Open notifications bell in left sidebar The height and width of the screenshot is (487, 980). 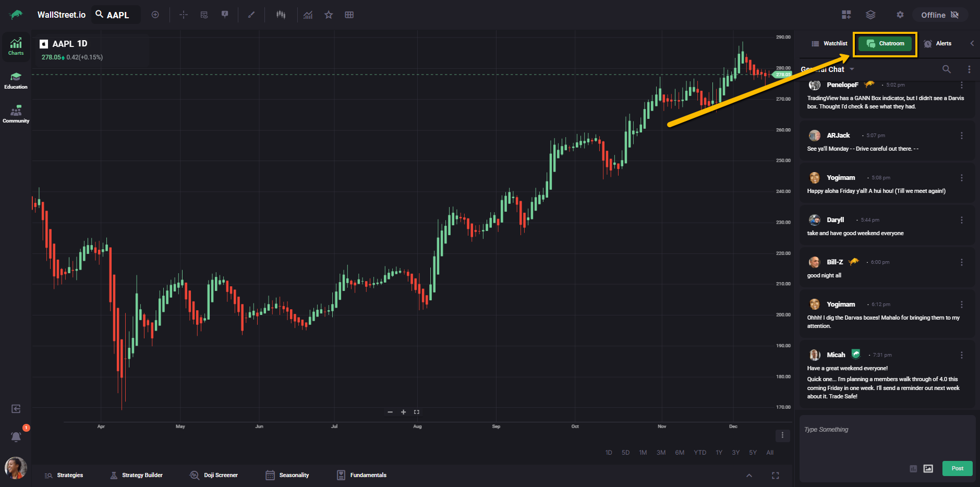pos(16,436)
